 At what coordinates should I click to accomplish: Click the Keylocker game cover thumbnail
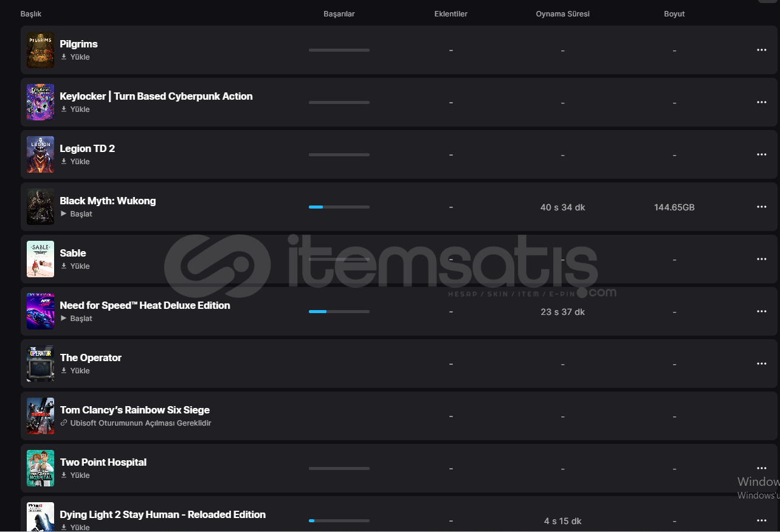40,102
